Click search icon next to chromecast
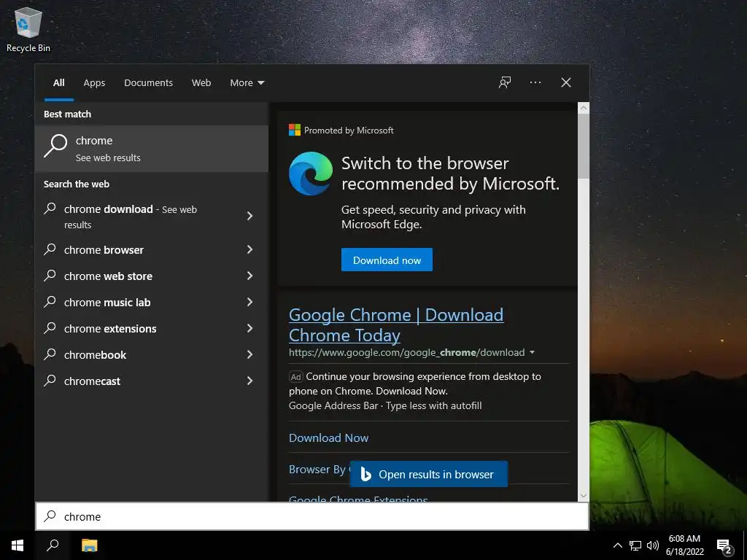This screenshot has height=560, width=747. click(50, 380)
